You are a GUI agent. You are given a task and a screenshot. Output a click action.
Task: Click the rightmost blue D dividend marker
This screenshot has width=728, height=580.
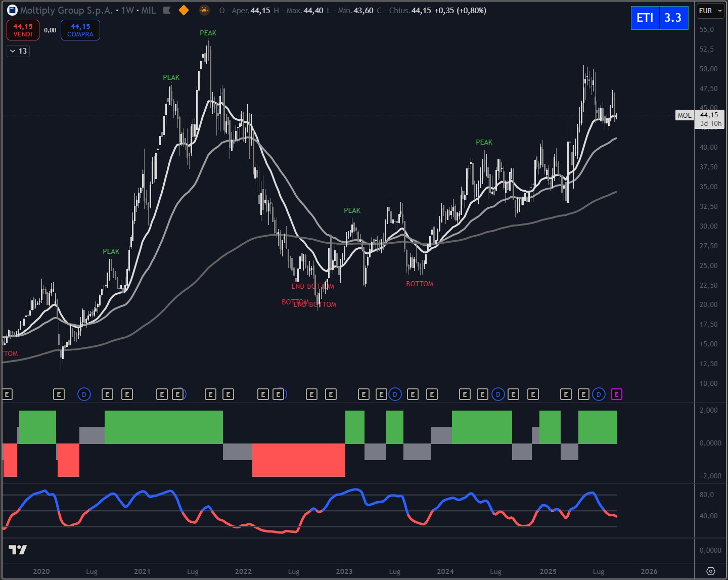click(599, 394)
